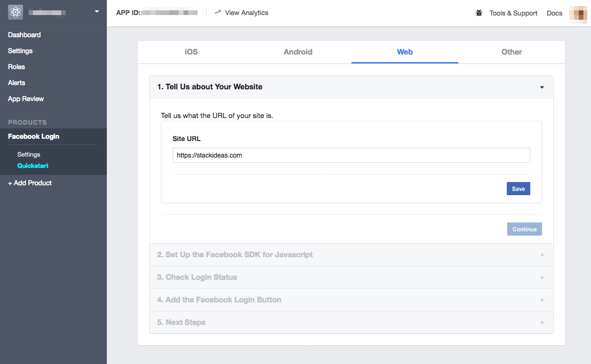The height and width of the screenshot is (364, 591).
Task: Switch to the Other tab
Action: pyautogui.click(x=511, y=52)
